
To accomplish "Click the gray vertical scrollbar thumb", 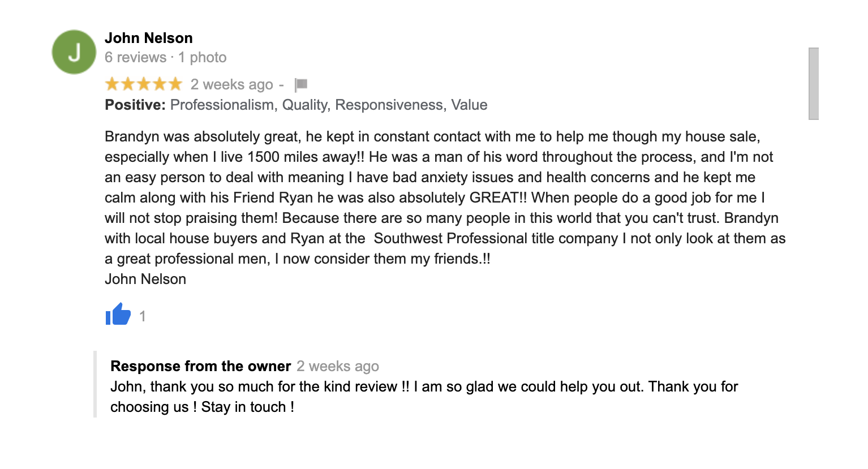I will pyautogui.click(x=814, y=84).
